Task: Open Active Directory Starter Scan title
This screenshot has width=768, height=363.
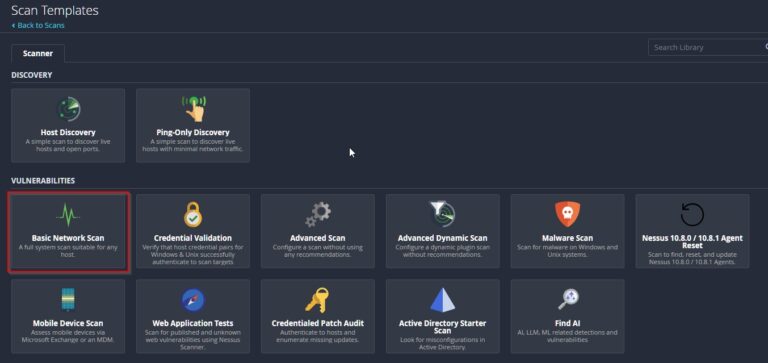Action: (443, 327)
